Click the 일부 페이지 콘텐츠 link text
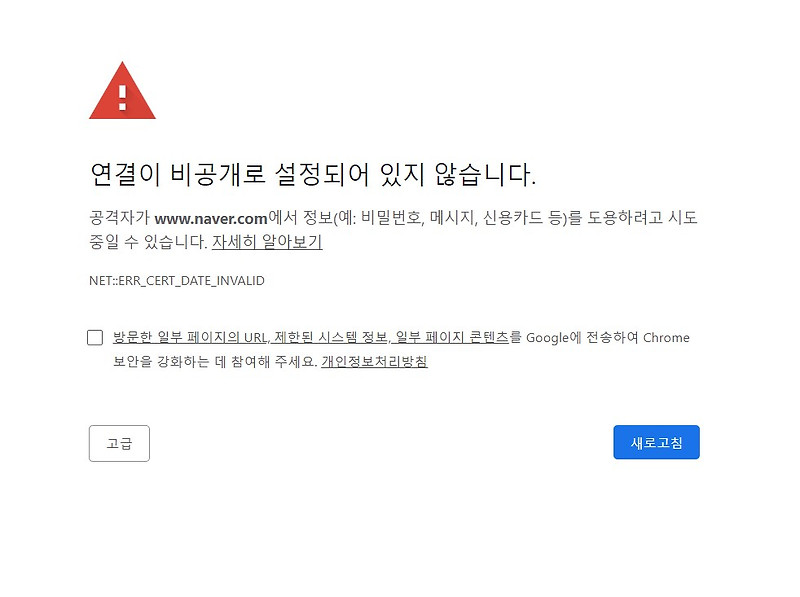Screen dimensions: 800x597 point(452,337)
